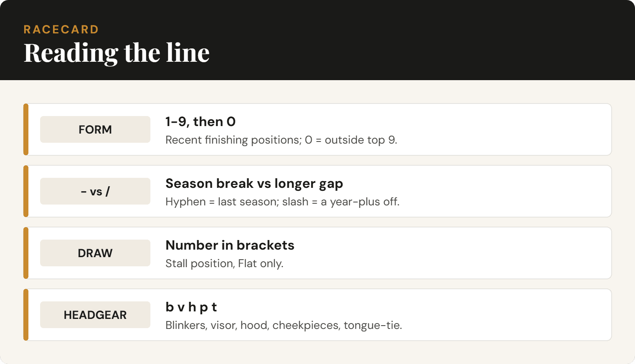Select the 'Number in brackets' heading
The width and height of the screenshot is (635, 364).
point(230,245)
